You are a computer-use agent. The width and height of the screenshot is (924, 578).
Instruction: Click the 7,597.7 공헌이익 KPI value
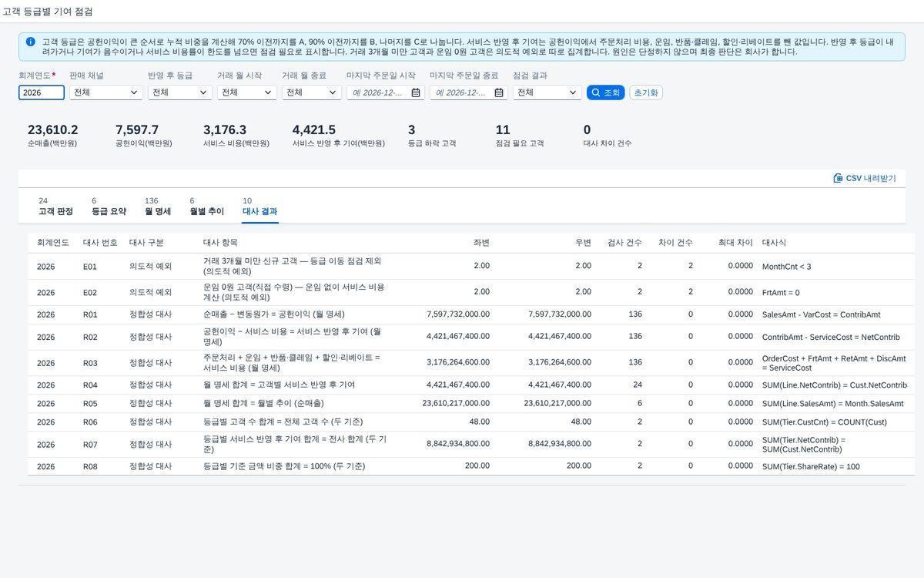(x=137, y=129)
